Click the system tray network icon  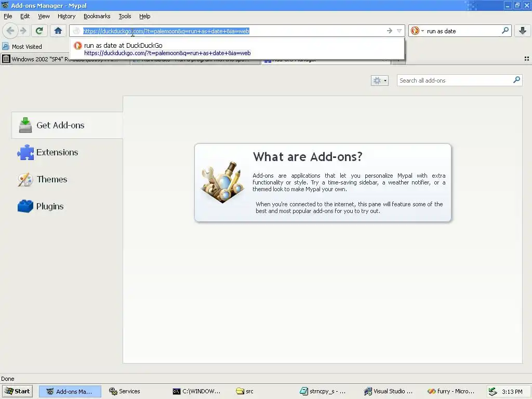(493, 392)
